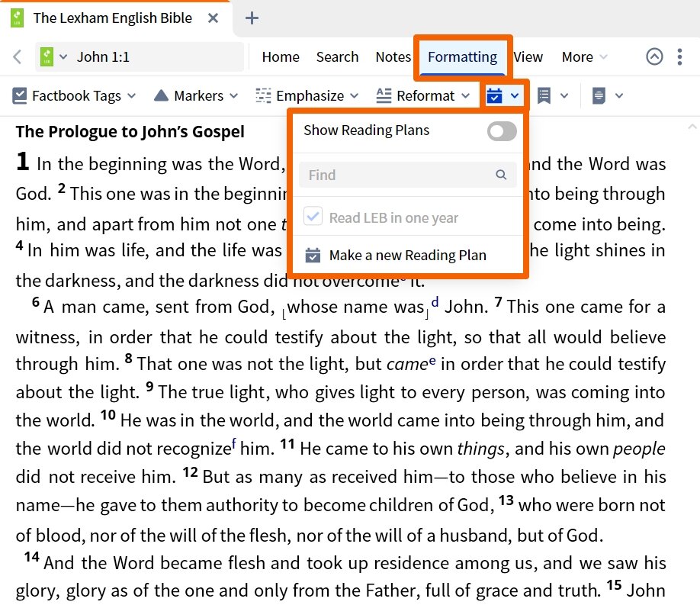The height and width of the screenshot is (605, 700).
Task: Click the italic word 'things' in verse 11
Action: [x=481, y=449]
